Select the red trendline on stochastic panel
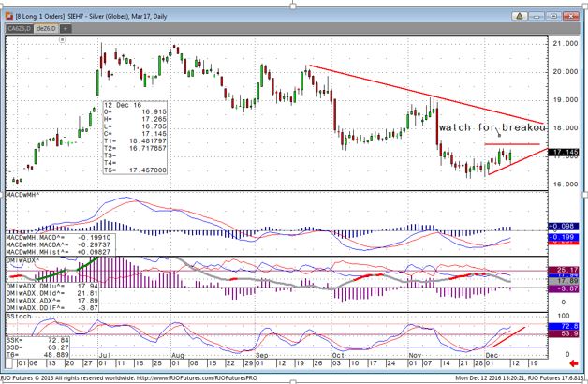 point(508,337)
